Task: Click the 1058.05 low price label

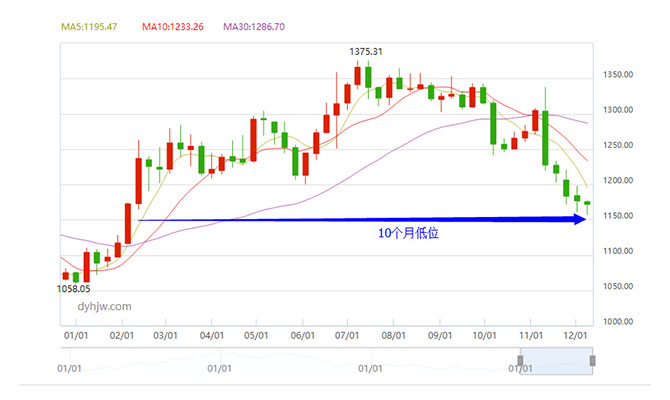Action: coord(73,289)
